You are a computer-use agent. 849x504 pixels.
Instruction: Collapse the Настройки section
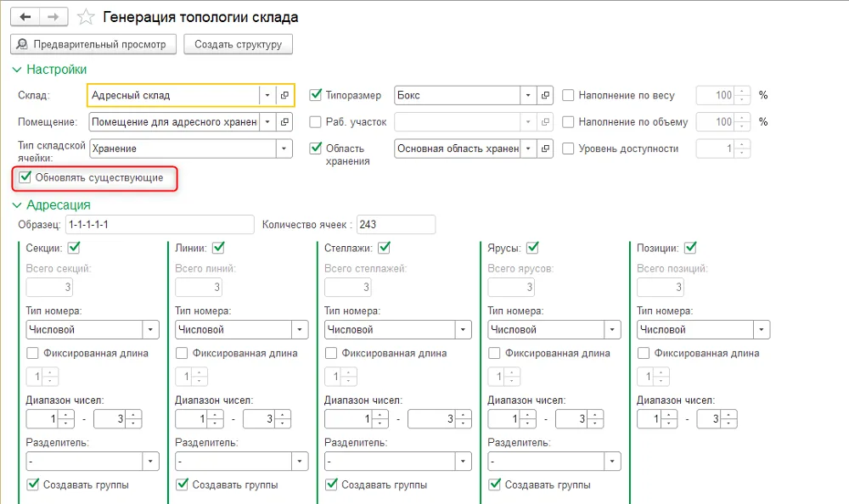pos(17,70)
